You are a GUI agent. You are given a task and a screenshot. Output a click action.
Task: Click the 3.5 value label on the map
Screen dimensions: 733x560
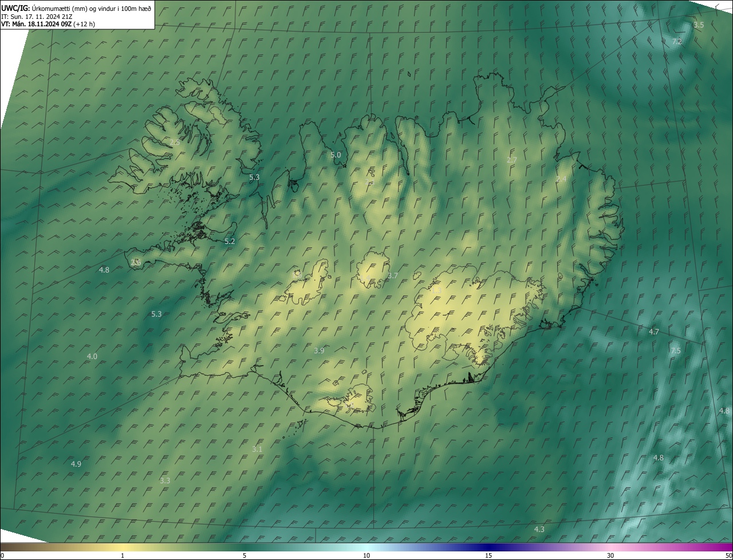[699, 25]
